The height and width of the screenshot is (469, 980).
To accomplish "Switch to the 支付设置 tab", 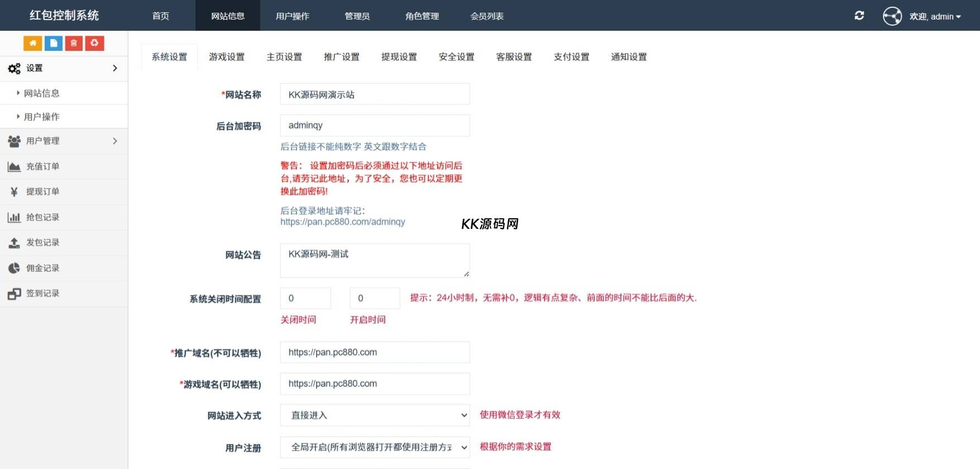I will [x=571, y=57].
